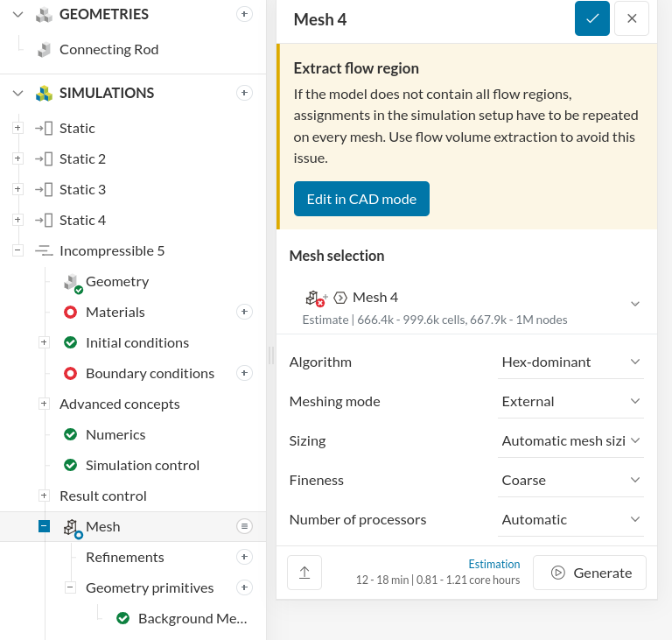Add a geometry primitive with plus icon
Image resolution: width=672 pixels, height=640 pixels.
point(245,587)
